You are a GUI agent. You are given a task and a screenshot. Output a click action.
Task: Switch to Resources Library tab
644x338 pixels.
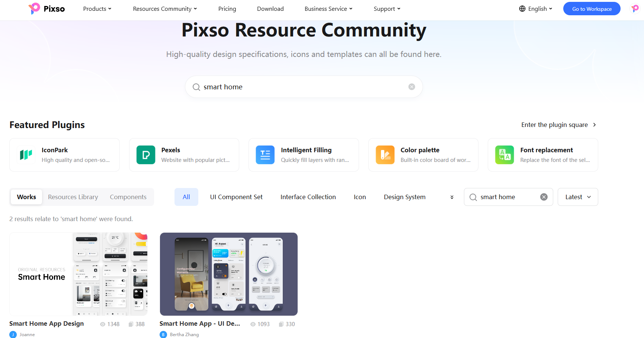pyautogui.click(x=73, y=197)
